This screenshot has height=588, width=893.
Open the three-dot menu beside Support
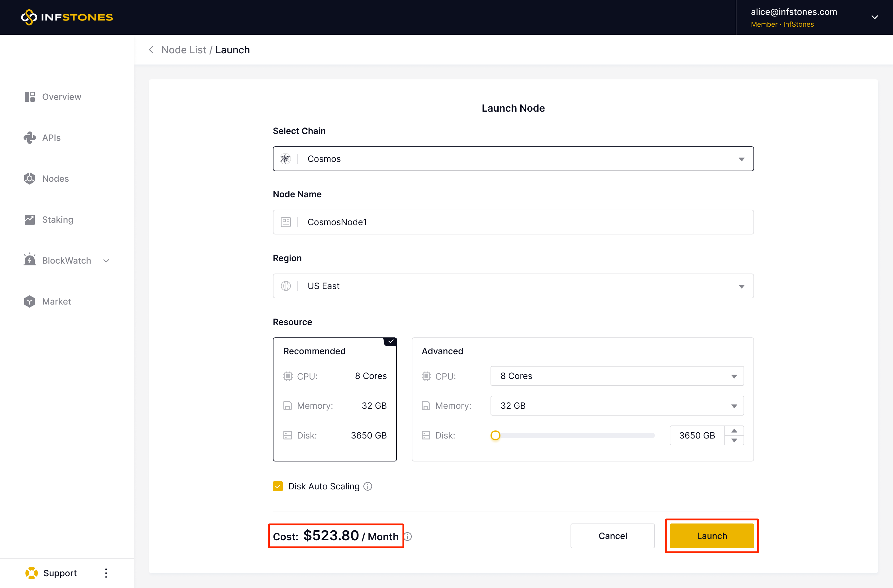pyautogui.click(x=106, y=573)
